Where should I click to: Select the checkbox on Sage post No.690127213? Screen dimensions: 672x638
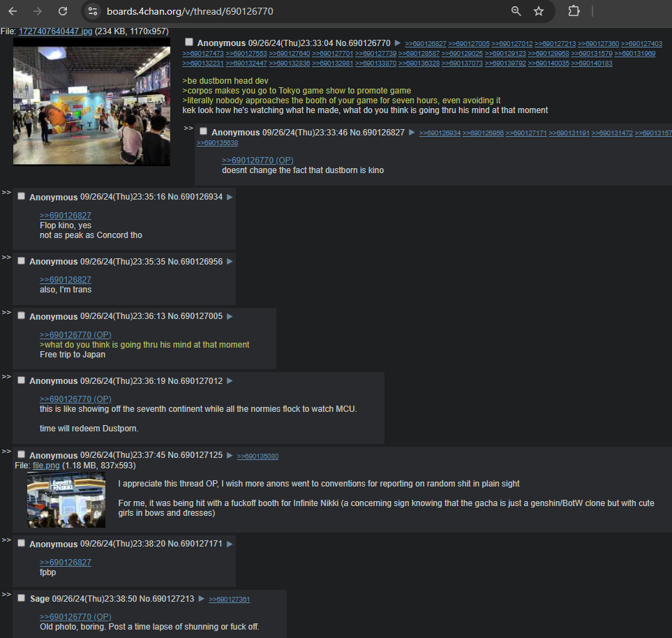point(21,598)
